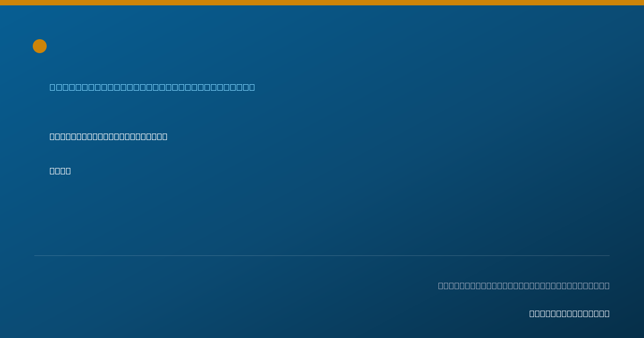Click the last box of the four-character text
This screenshot has width=644, height=338.
(68, 171)
